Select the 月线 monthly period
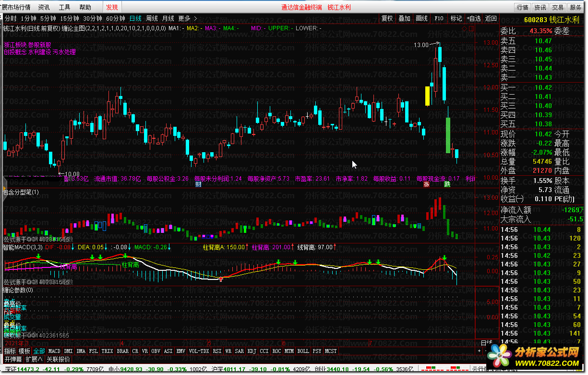 tap(168, 18)
